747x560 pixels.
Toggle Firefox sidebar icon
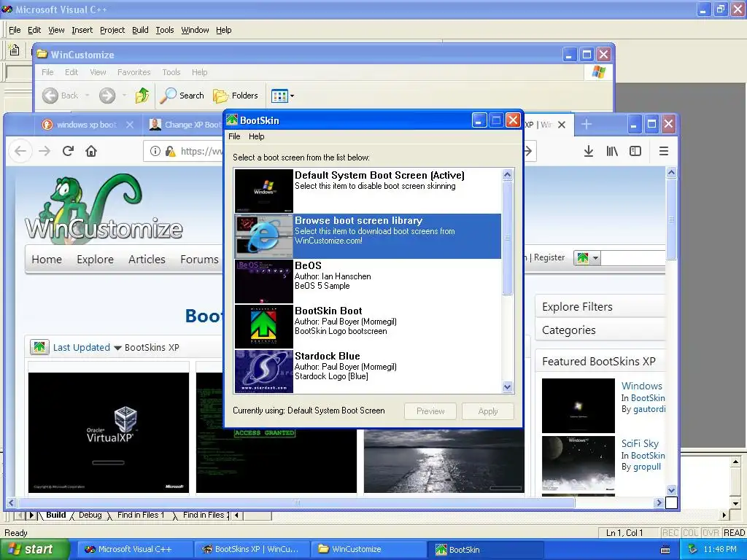point(635,151)
